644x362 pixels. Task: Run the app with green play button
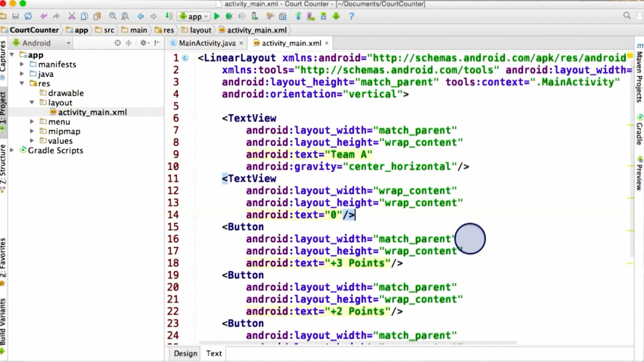tap(217, 16)
